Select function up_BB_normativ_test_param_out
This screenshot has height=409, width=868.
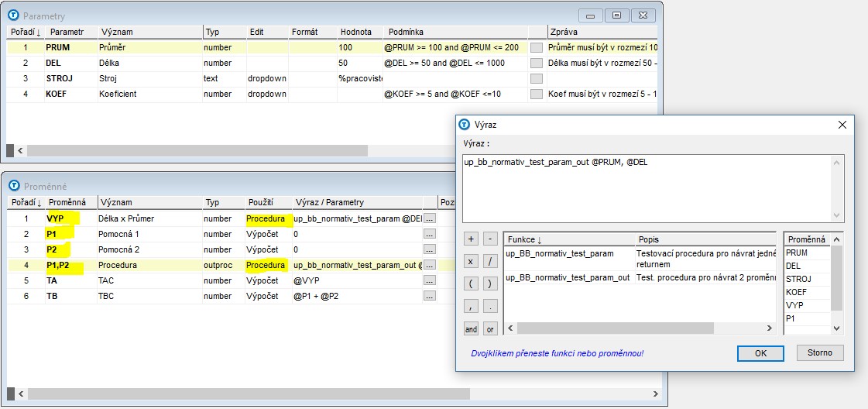coord(568,278)
